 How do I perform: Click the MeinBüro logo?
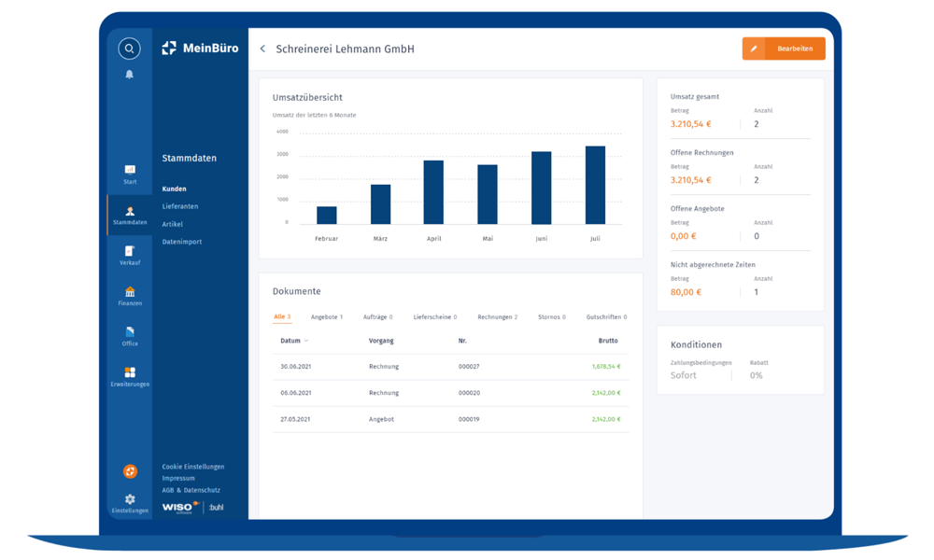pyautogui.click(x=200, y=49)
